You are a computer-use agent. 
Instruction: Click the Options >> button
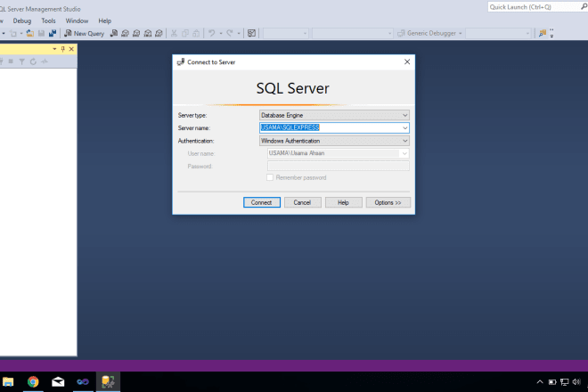tap(388, 202)
